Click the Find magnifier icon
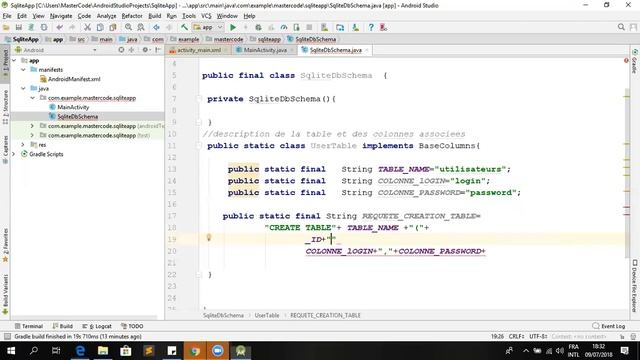640x360 pixels. (128, 27)
